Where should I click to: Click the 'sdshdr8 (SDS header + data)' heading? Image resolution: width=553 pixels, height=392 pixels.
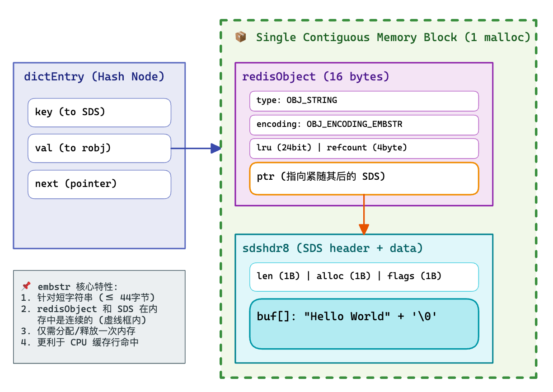[333, 248]
